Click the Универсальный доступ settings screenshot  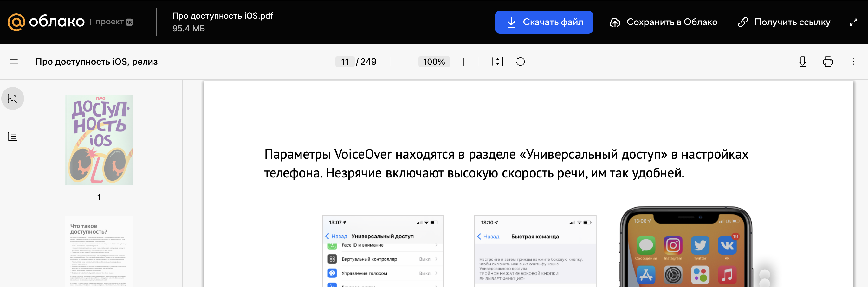(383, 251)
